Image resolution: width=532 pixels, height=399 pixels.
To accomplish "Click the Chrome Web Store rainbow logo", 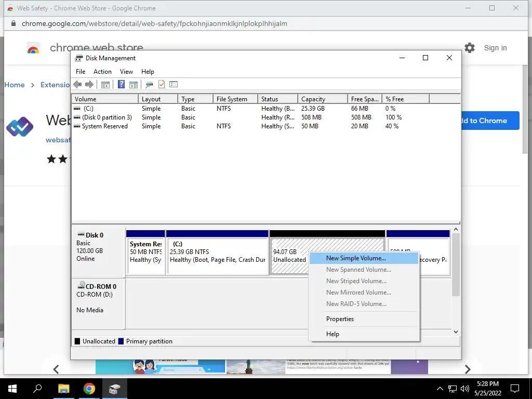I will (x=33, y=48).
